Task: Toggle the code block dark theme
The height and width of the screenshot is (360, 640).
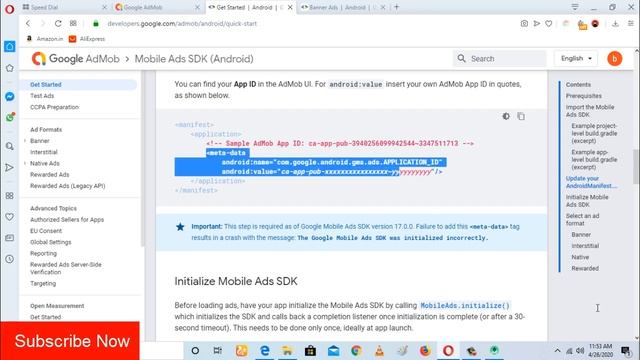Action: click(506, 116)
